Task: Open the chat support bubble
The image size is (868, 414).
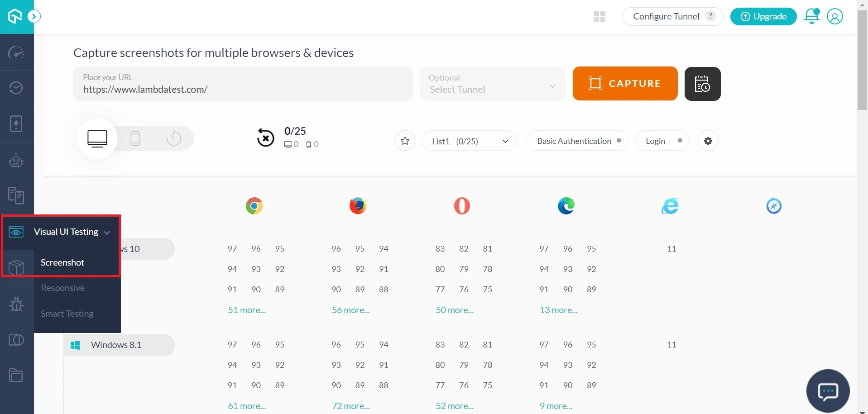Action: (828, 391)
